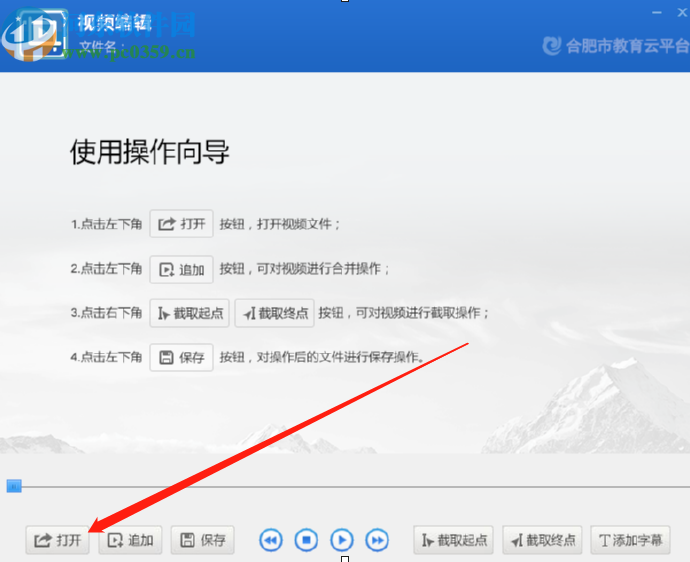Click the text 按钮，可对视频进行截取操作；

click(x=404, y=313)
